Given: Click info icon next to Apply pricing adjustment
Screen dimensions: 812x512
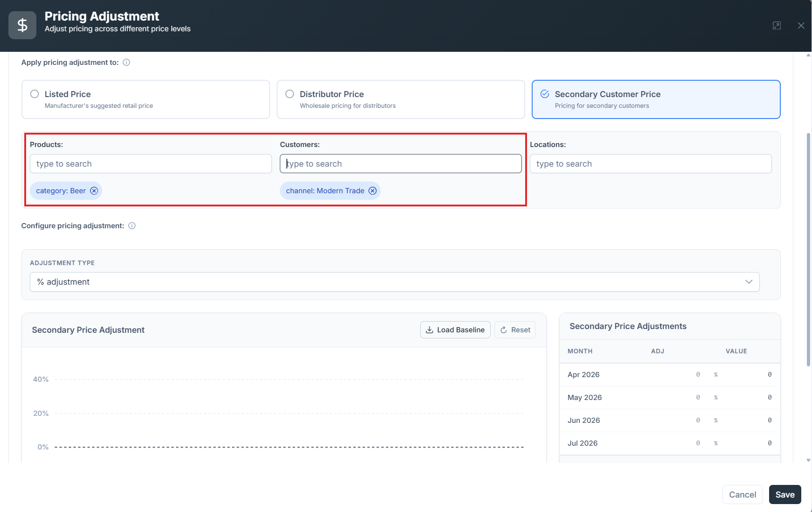Looking at the screenshot, I should pos(126,63).
